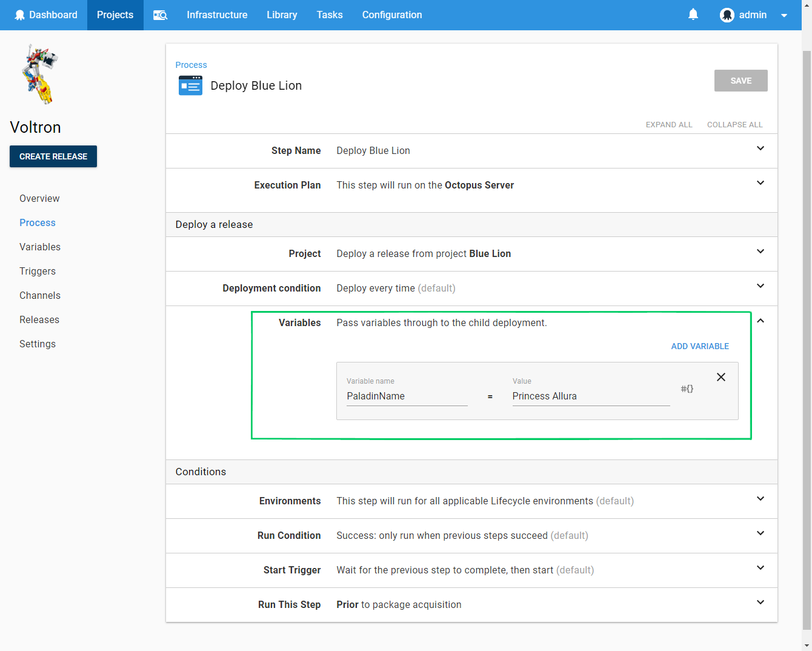The height and width of the screenshot is (651, 812).
Task: Collapse the Variables section
Action: (x=760, y=321)
